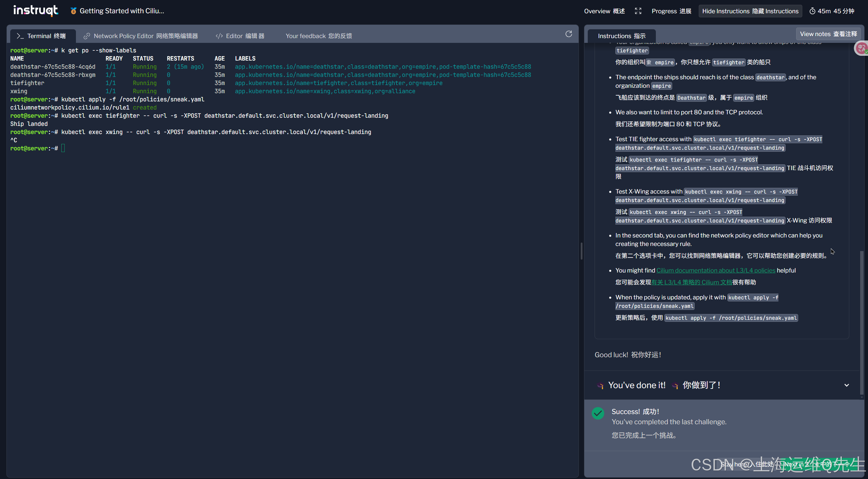Open the Overview menu item

[604, 11]
